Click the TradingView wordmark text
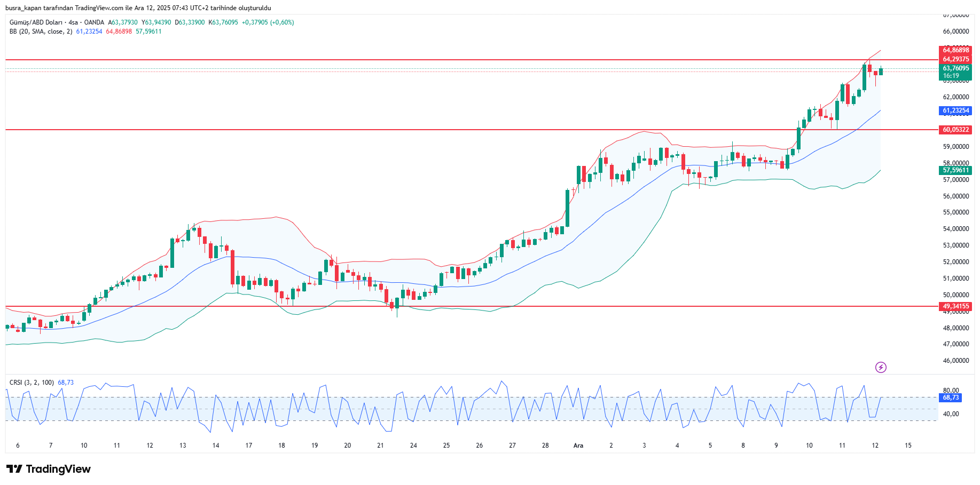This screenshot has width=980, height=485. click(x=58, y=469)
